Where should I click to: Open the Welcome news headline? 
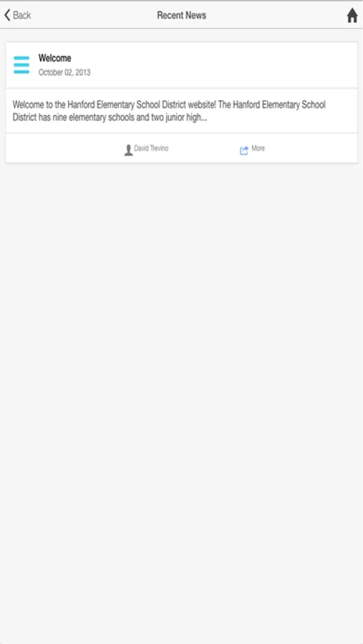[54, 58]
